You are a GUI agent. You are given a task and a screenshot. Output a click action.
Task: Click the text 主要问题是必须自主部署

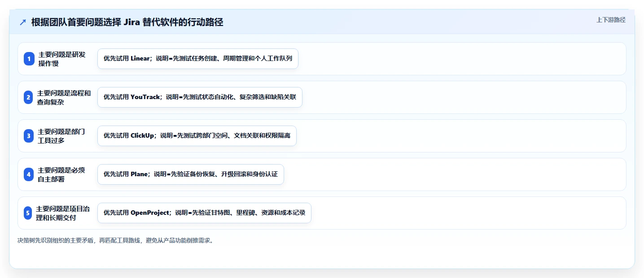coord(61,174)
